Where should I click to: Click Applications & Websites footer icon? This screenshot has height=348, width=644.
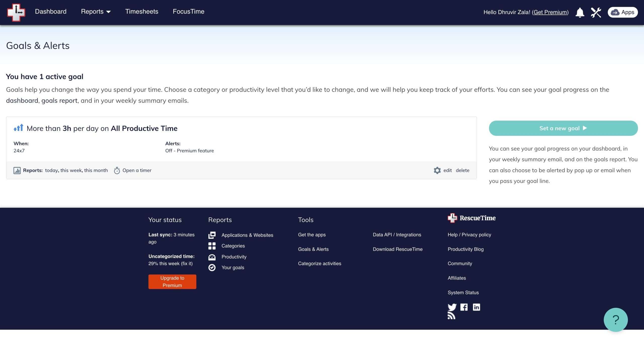(212, 235)
